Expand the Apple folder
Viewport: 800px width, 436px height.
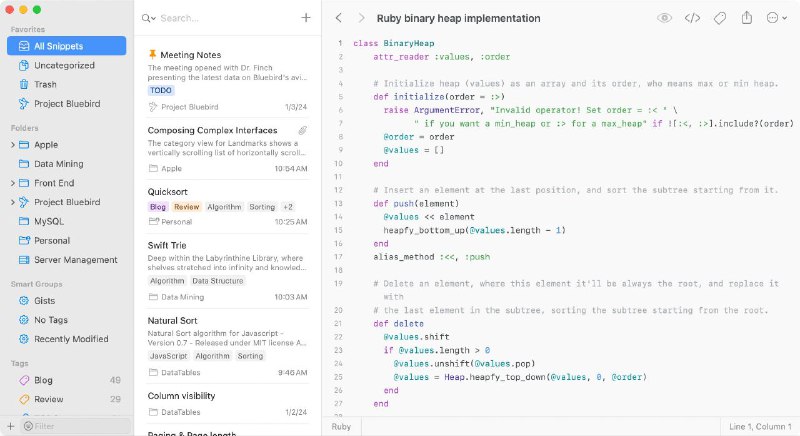click(x=12, y=145)
